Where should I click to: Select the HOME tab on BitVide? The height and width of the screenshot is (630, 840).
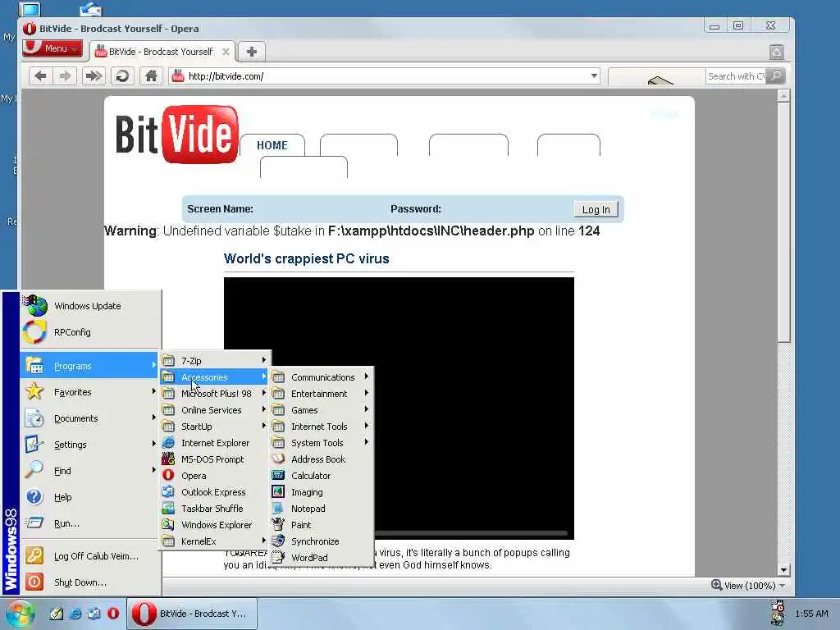point(272,145)
